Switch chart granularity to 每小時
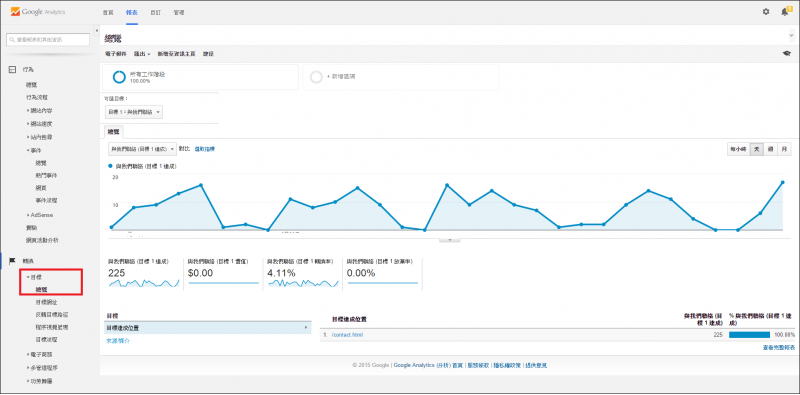The height and width of the screenshot is (395, 800). (738, 149)
